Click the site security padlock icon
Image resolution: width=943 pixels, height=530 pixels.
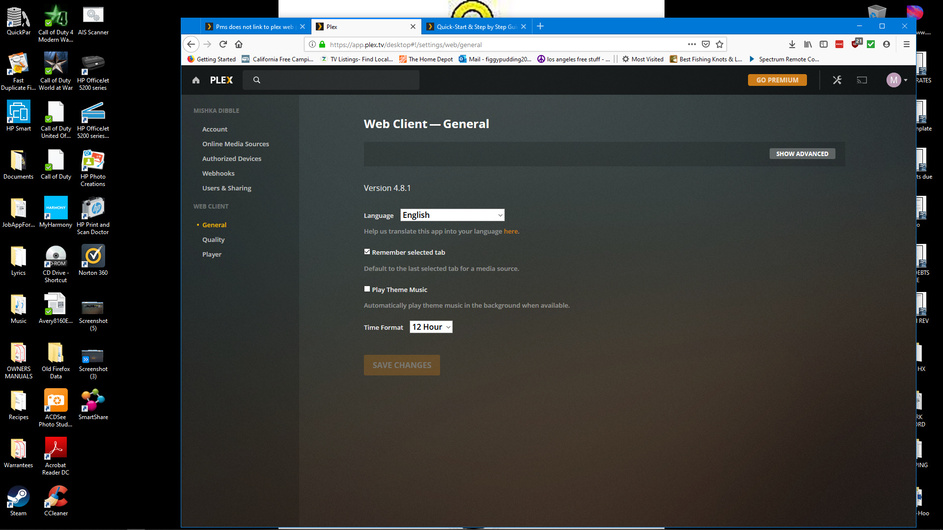pos(322,45)
